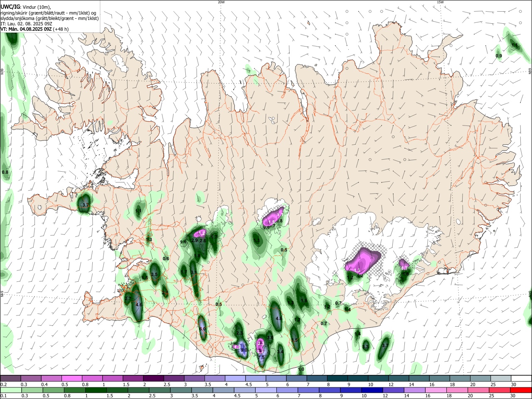Screen dimensions: 532x399
Task: Pick the pale grey swatch right of upper row's 25
Action: point(500,378)
